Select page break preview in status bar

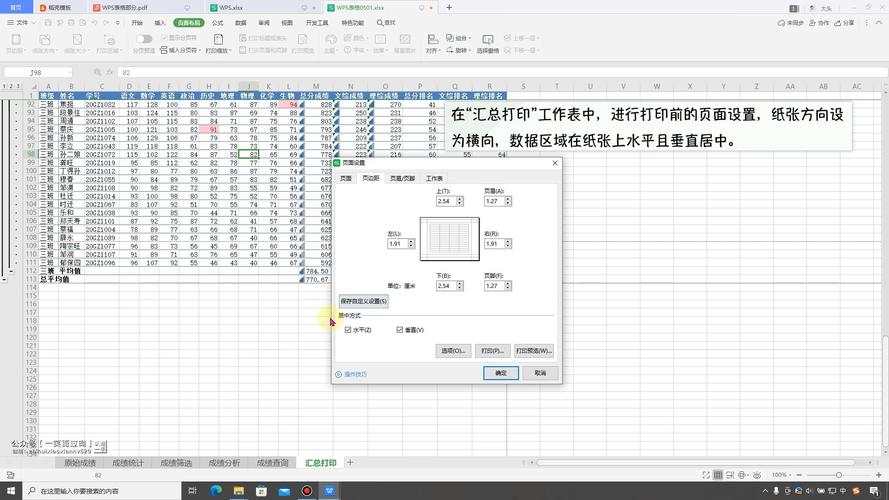[x=730, y=475]
